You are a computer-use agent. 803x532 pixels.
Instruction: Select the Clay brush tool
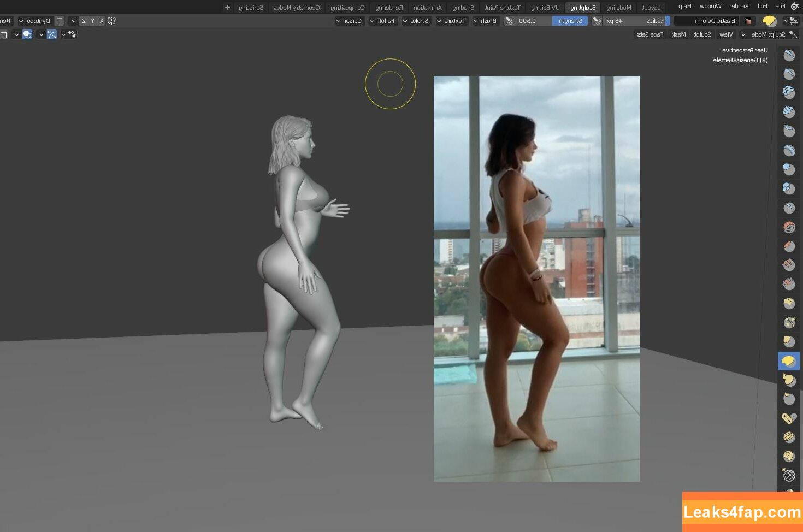point(789,92)
